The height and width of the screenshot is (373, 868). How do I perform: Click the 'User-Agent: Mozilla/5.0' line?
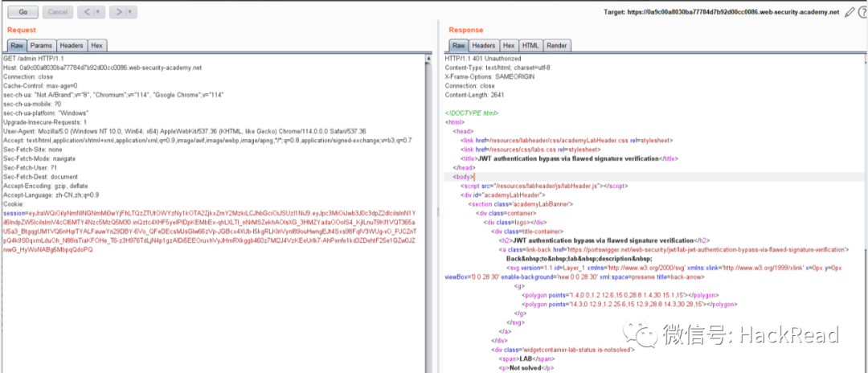(184, 131)
